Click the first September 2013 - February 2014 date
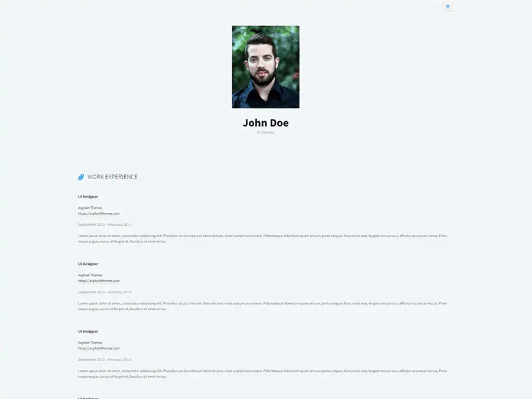The width and height of the screenshot is (532, 399). pos(105,225)
